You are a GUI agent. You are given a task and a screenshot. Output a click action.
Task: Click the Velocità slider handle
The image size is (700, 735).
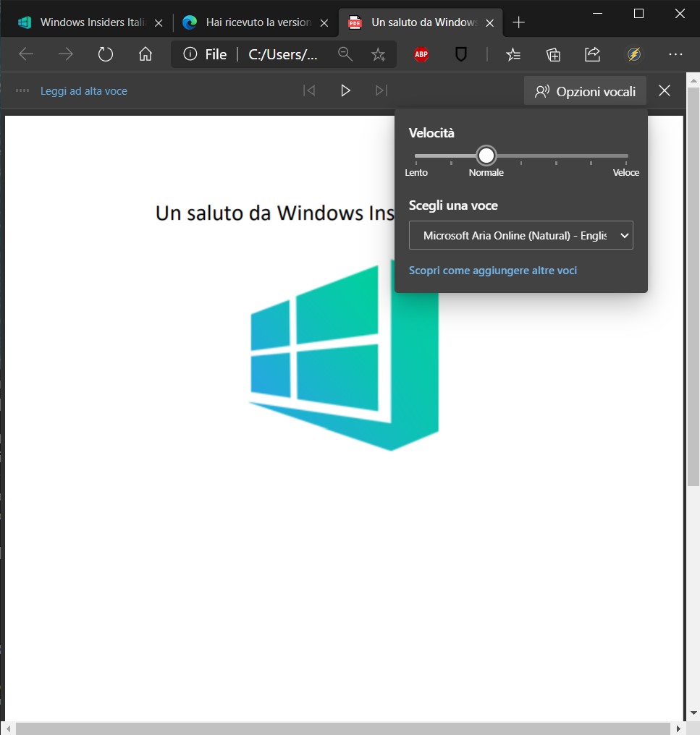(486, 155)
